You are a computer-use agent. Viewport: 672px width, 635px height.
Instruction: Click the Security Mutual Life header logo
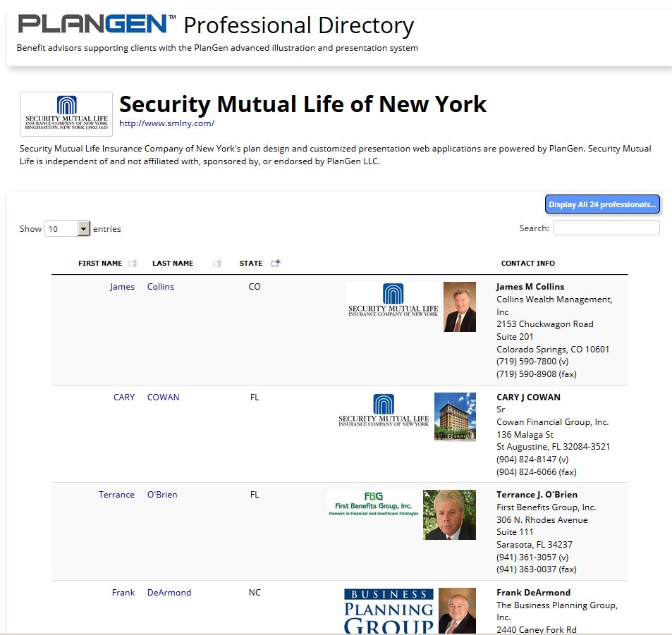(x=66, y=114)
